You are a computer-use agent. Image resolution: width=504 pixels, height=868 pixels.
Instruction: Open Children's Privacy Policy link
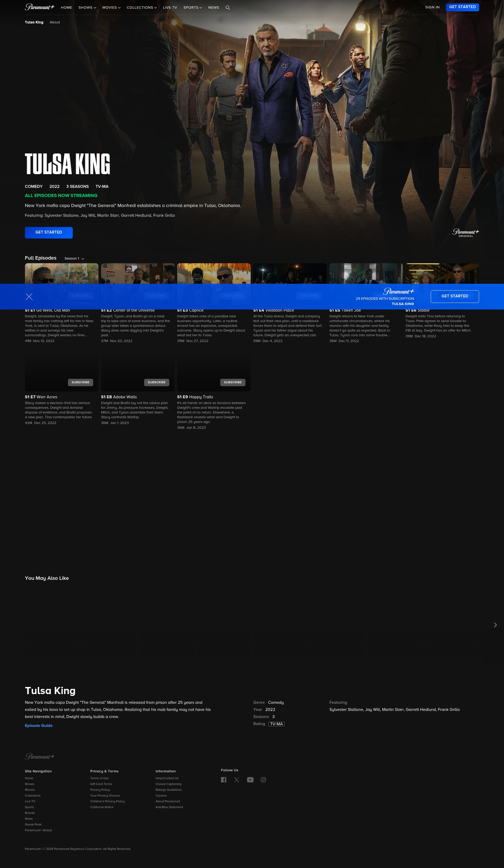[107, 802]
